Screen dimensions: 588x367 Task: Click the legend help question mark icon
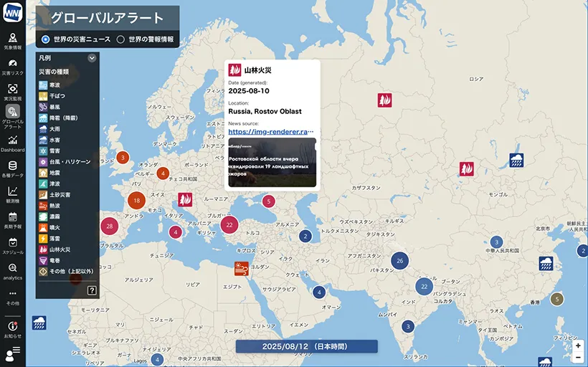[92, 290]
